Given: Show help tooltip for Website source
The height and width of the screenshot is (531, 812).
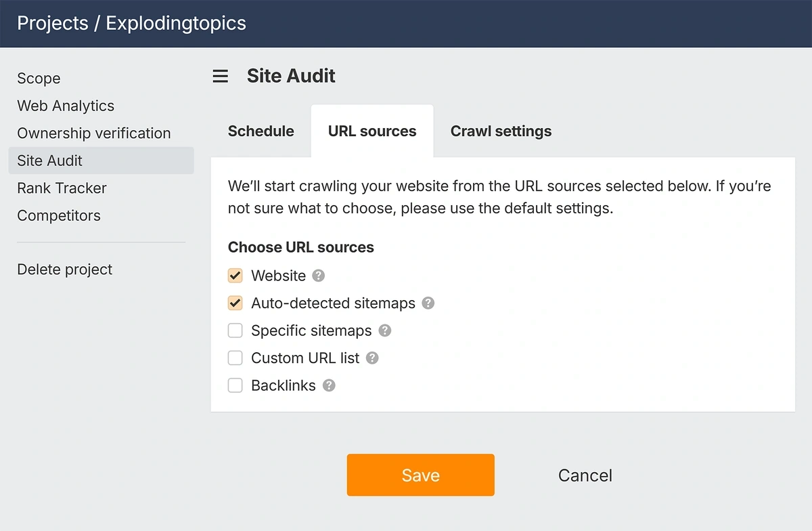Looking at the screenshot, I should point(319,276).
